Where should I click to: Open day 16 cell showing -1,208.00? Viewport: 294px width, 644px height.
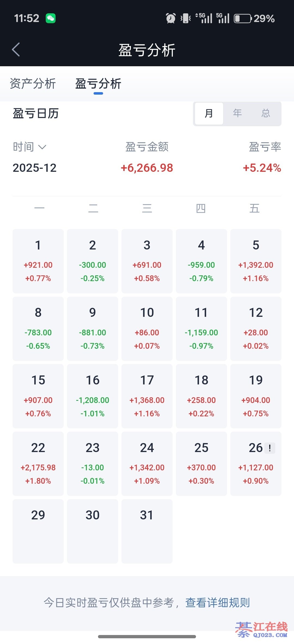[93, 396]
